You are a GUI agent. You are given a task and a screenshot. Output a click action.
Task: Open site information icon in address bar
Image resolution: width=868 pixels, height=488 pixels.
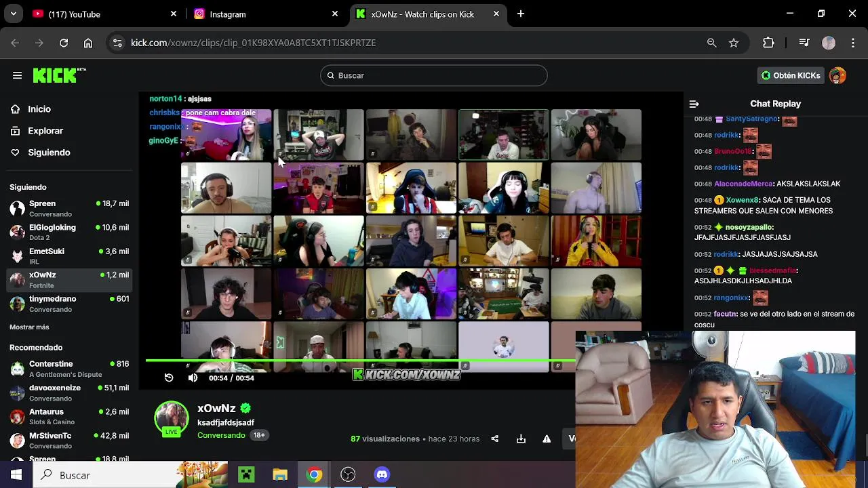coord(117,43)
